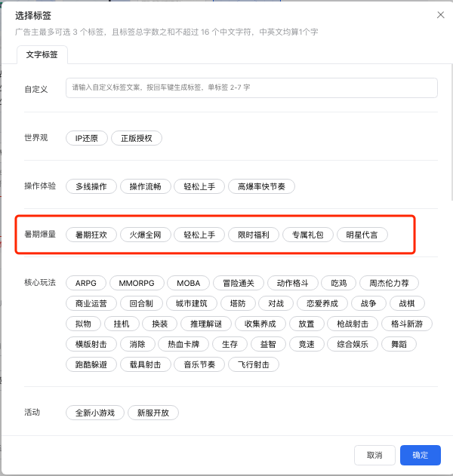Close the 选择标签 dialog with X

441,15
